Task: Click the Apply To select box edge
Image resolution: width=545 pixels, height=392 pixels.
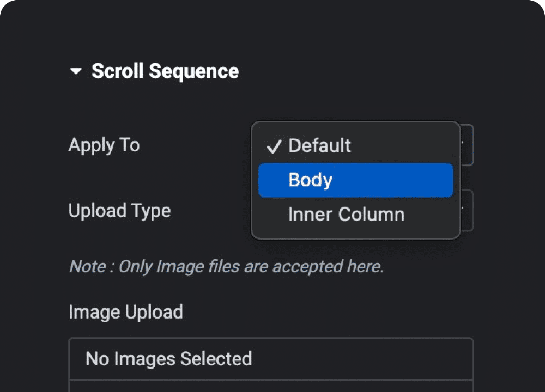Action: coord(467,145)
